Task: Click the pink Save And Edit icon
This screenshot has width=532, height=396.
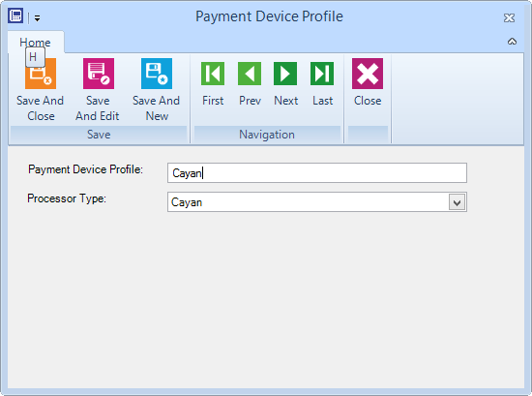Action: (99, 74)
